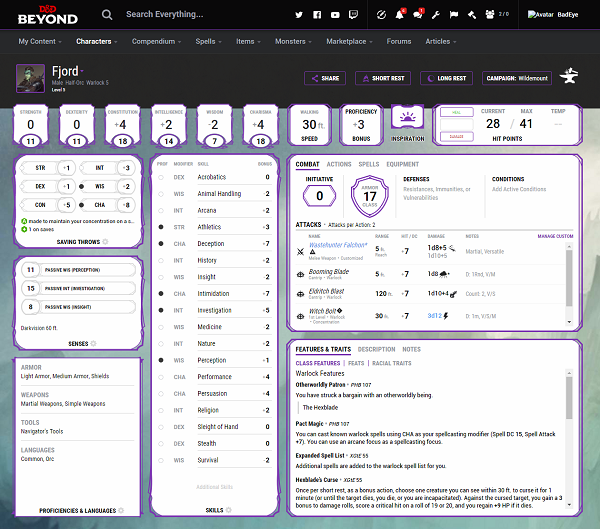Expand the Items menu
This screenshot has height=529, width=600.
pos(248,41)
